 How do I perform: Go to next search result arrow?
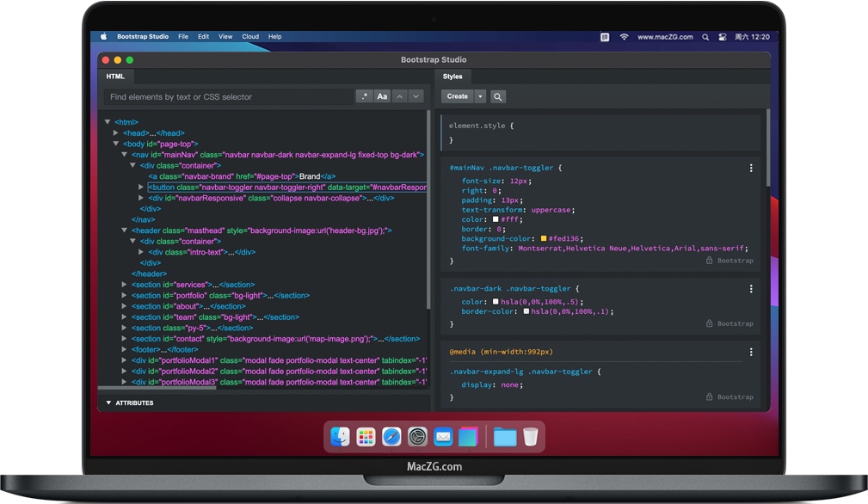click(x=416, y=97)
